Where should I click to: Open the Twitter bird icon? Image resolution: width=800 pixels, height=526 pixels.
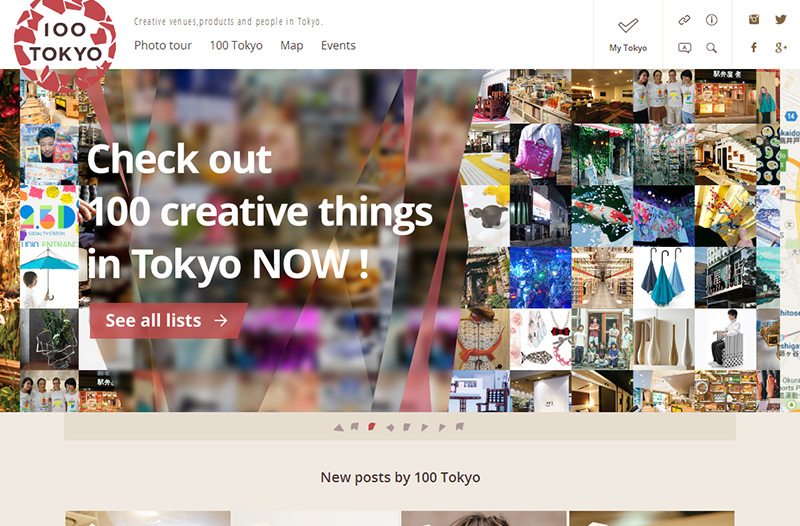click(x=781, y=20)
